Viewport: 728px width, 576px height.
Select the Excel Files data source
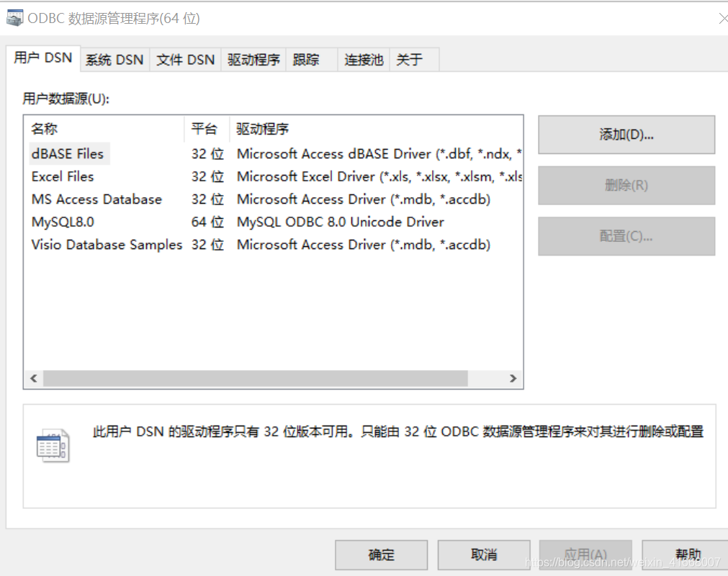click(63, 176)
